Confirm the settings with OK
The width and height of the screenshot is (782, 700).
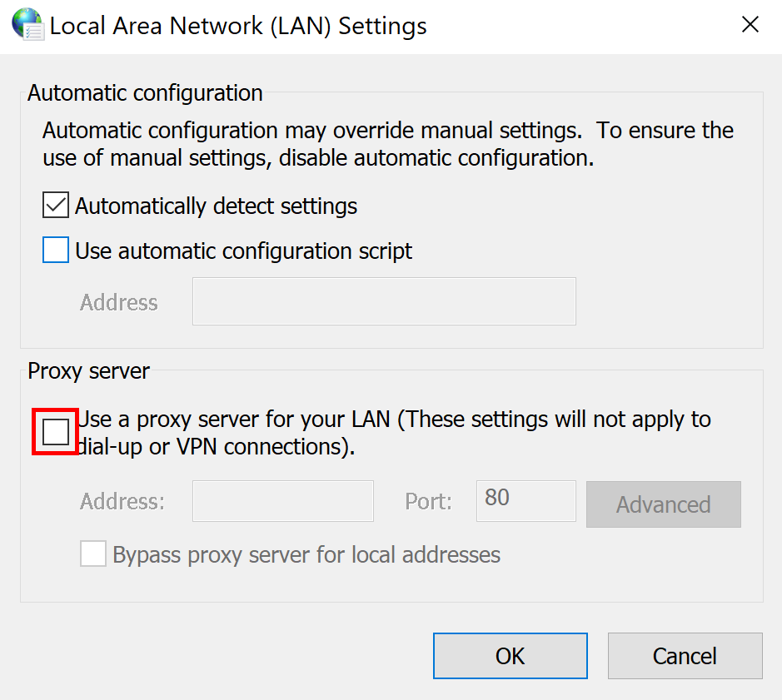[510, 656]
